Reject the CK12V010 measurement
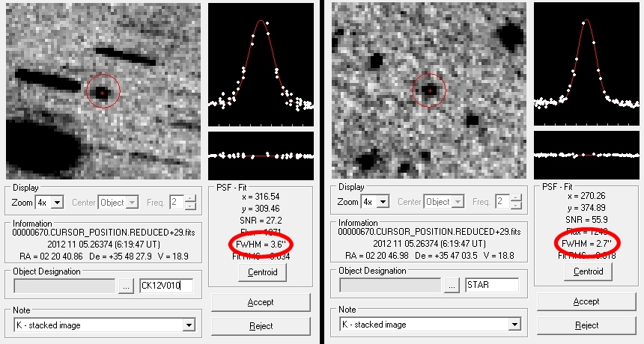 click(261, 326)
